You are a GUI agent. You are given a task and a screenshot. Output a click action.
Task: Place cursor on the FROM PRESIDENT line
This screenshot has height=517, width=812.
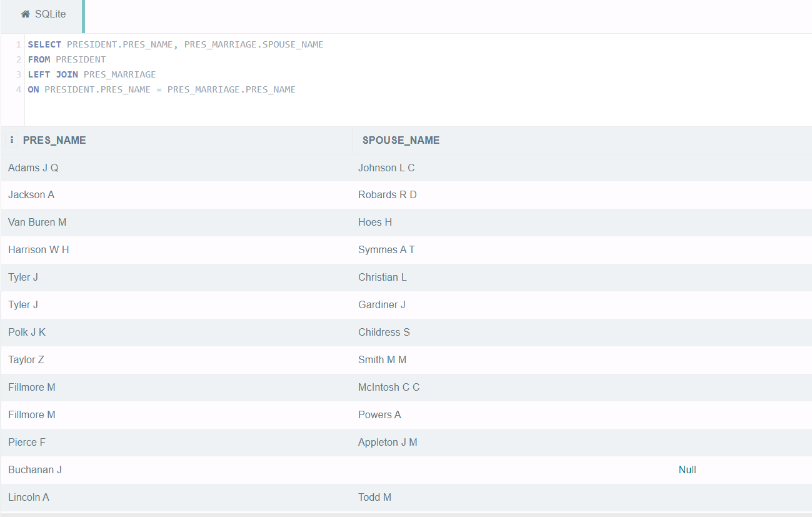tap(67, 59)
